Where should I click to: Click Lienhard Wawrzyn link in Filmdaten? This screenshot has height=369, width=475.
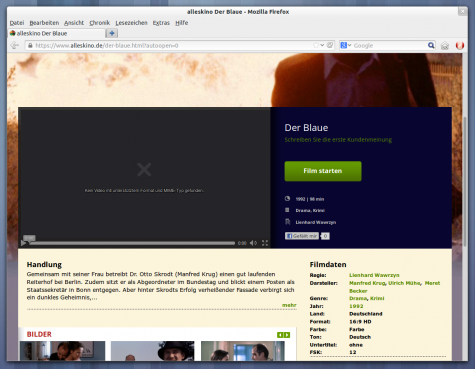pyautogui.click(x=374, y=275)
